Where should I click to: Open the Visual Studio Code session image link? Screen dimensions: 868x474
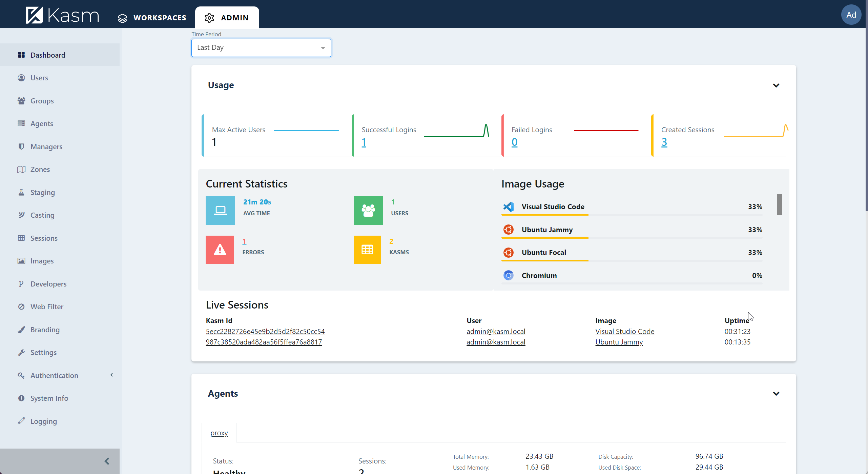tap(625, 331)
